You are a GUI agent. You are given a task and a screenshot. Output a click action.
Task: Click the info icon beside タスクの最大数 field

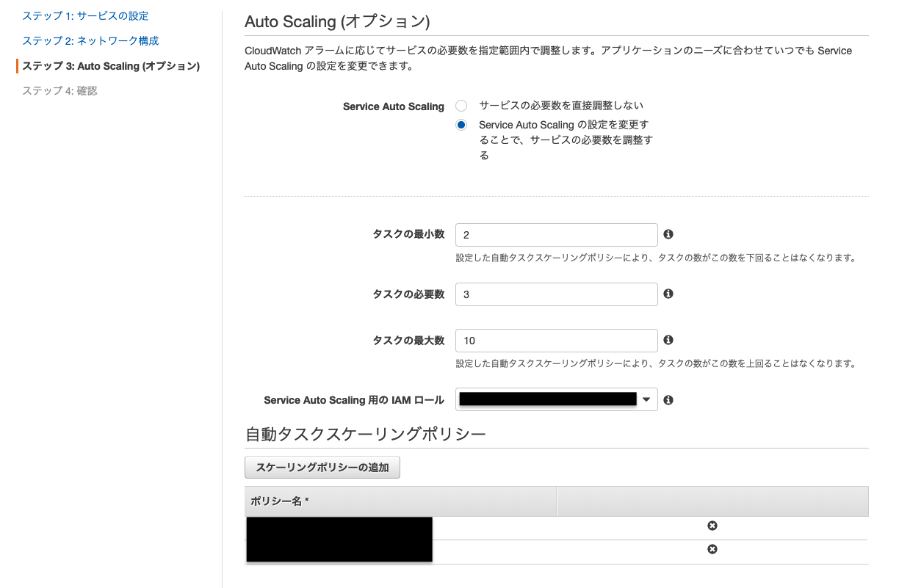pyautogui.click(x=668, y=340)
